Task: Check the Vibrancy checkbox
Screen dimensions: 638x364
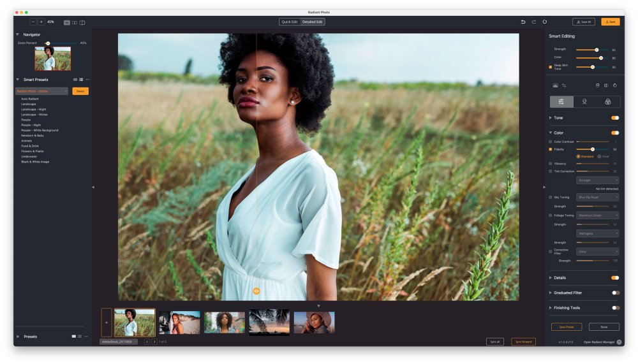Action: click(551, 164)
